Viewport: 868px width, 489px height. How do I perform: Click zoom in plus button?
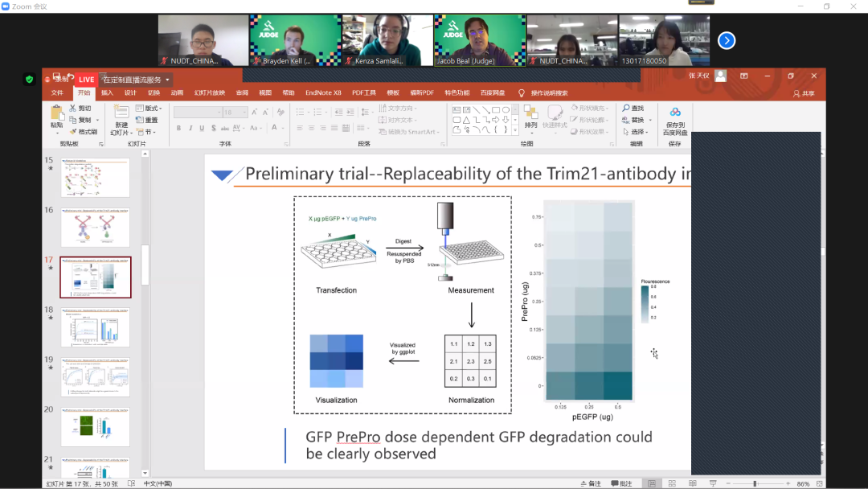788,483
